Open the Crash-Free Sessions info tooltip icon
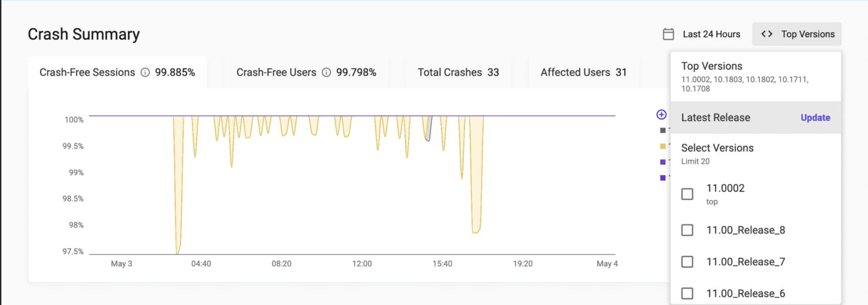Image resolution: width=868 pixels, height=305 pixels. [145, 73]
